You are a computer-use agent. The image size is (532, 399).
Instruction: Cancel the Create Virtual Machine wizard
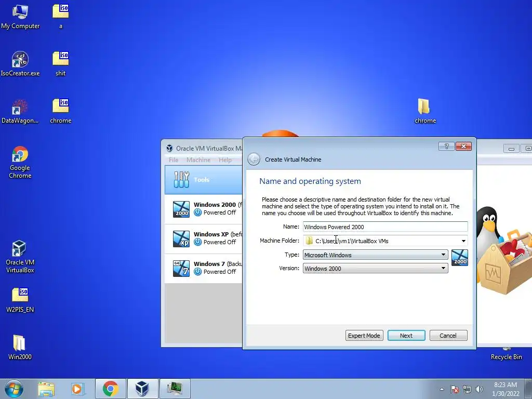point(448,335)
